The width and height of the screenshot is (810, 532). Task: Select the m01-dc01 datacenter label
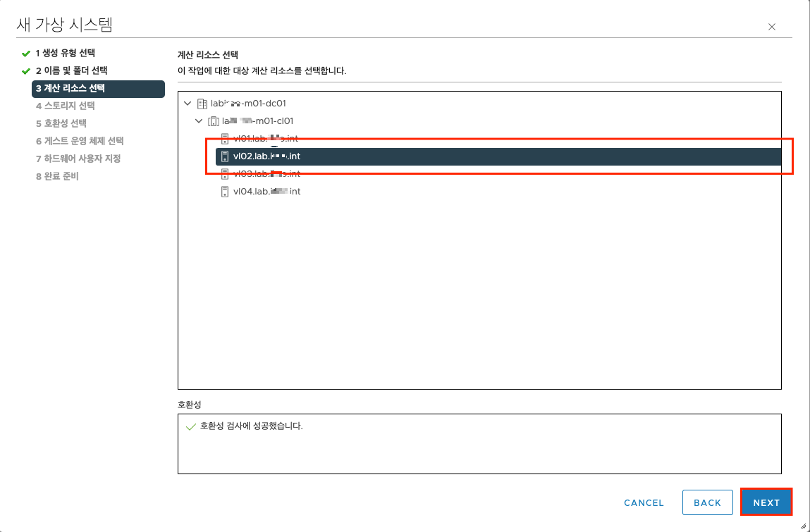(248, 104)
